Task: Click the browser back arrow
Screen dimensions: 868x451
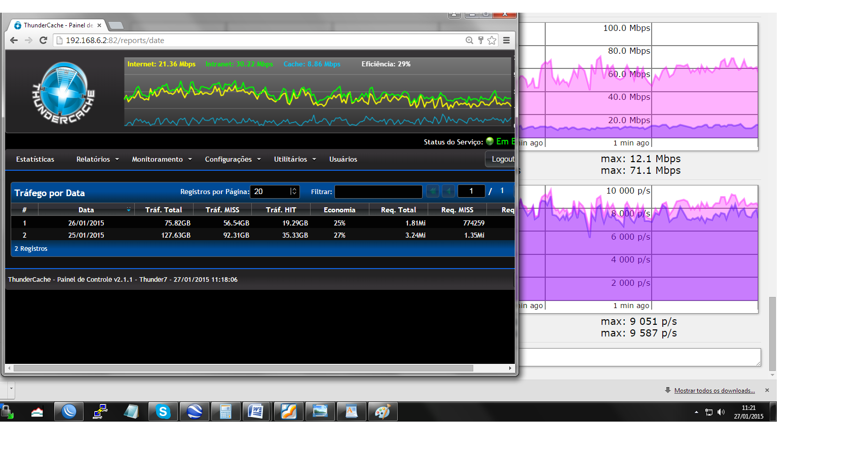Action: pyautogui.click(x=14, y=41)
